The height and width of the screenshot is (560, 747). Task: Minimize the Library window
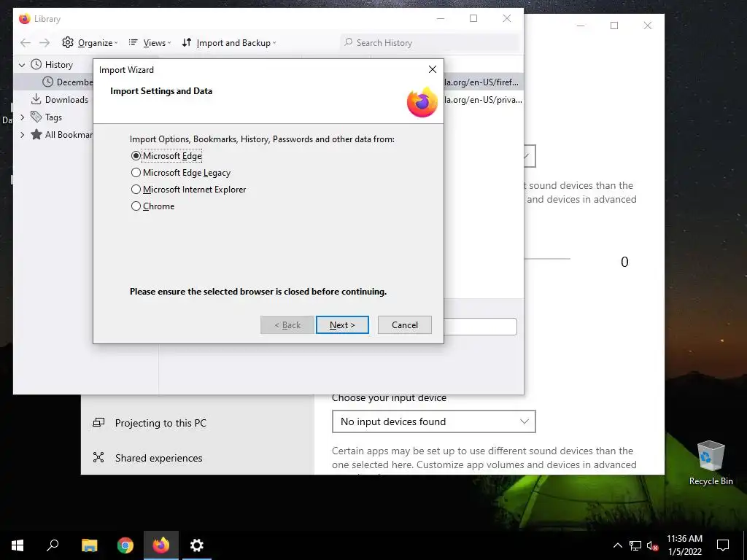tap(440, 18)
